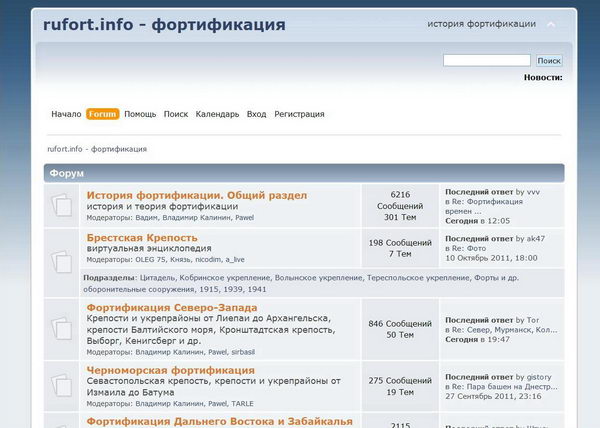
Task: Open the Регистрация menu item
Action: (299, 114)
